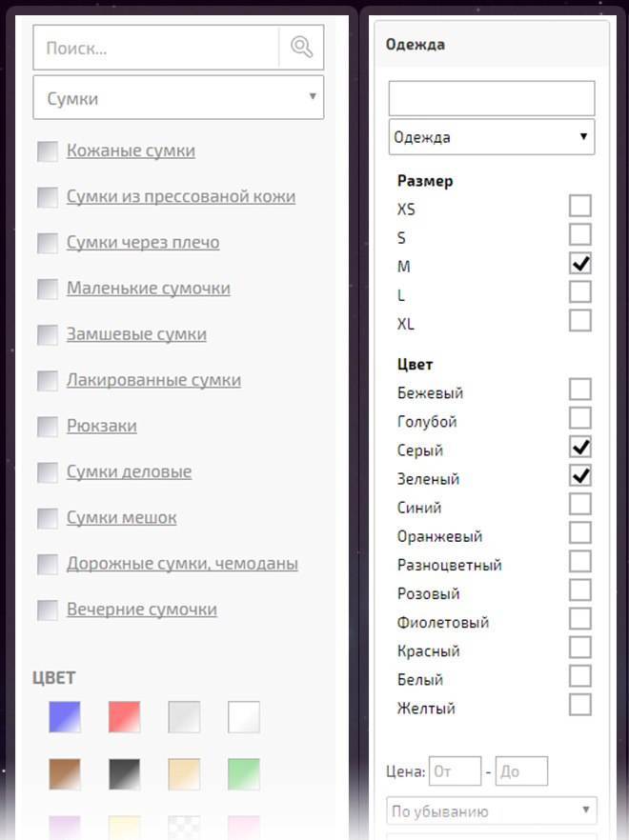629x840 pixels.
Task: Go to the Вечерние сумочки link
Action: tap(142, 610)
